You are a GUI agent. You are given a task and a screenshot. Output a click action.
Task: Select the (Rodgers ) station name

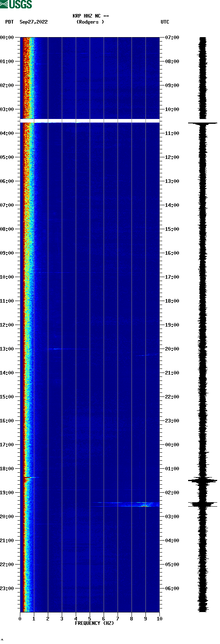90,22
